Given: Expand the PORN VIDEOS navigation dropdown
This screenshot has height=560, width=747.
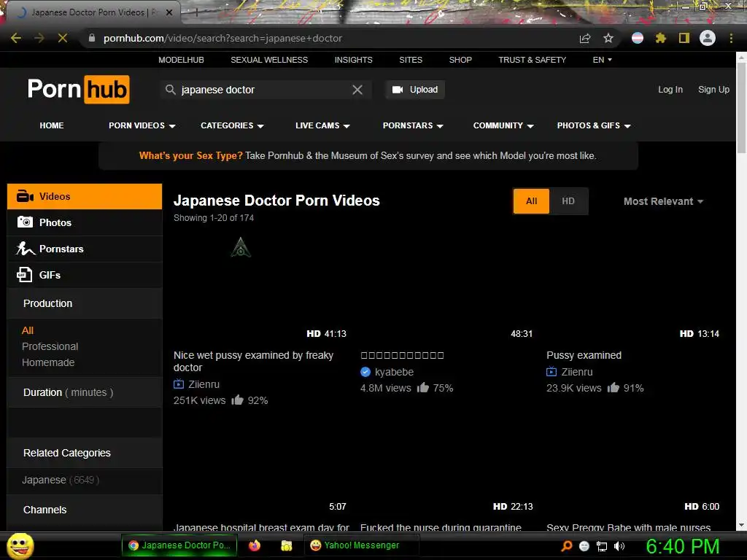Looking at the screenshot, I should (142, 125).
